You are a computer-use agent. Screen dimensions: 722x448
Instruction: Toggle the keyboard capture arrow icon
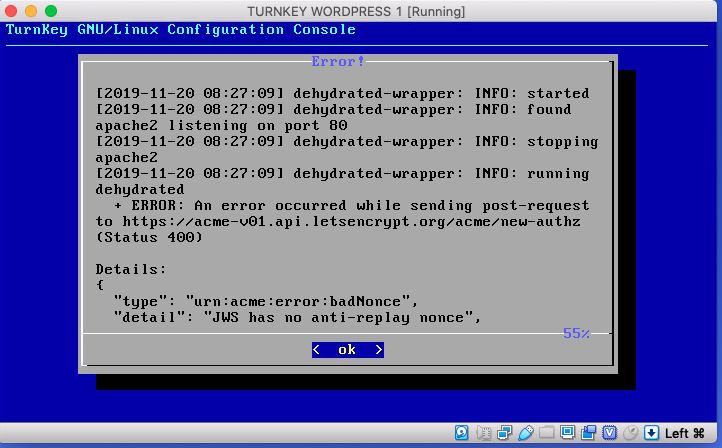click(651, 433)
